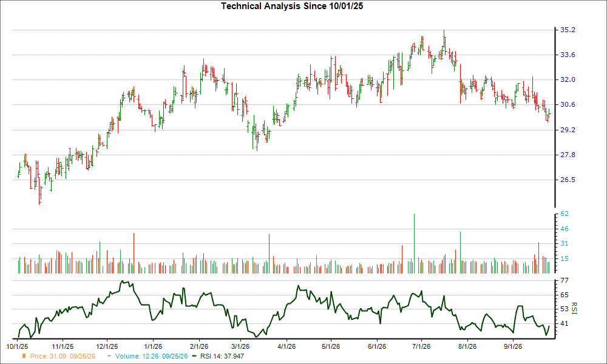Click the 10/1/25 date label

pyautogui.click(x=17, y=346)
